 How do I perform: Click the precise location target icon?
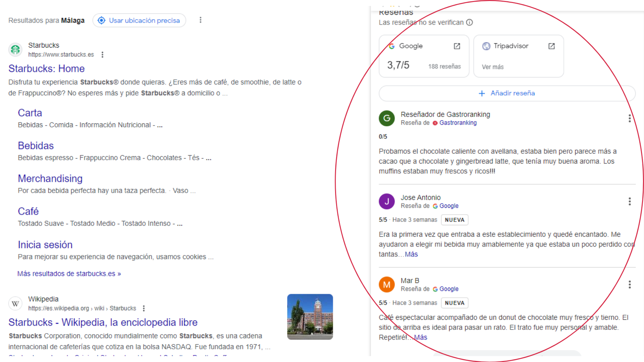pyautogui.click(x=101, y=20)
